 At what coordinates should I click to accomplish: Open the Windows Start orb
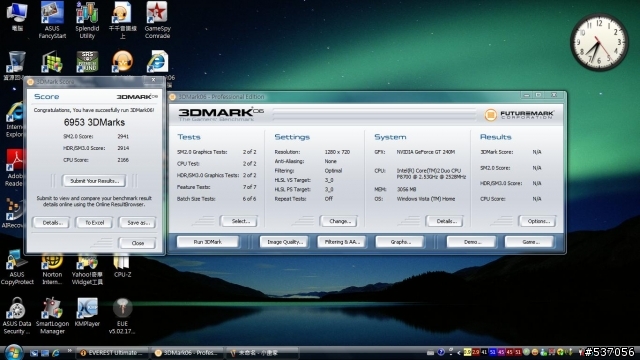(13, 352)
